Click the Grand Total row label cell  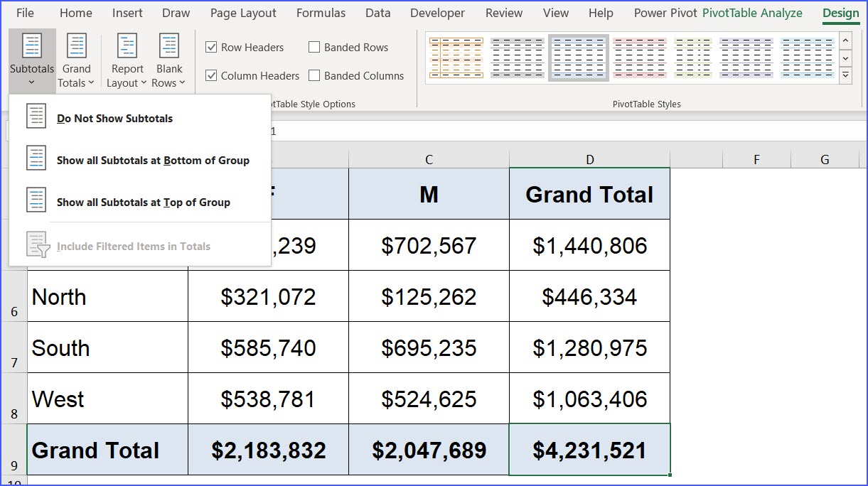(x=107, y=450)
